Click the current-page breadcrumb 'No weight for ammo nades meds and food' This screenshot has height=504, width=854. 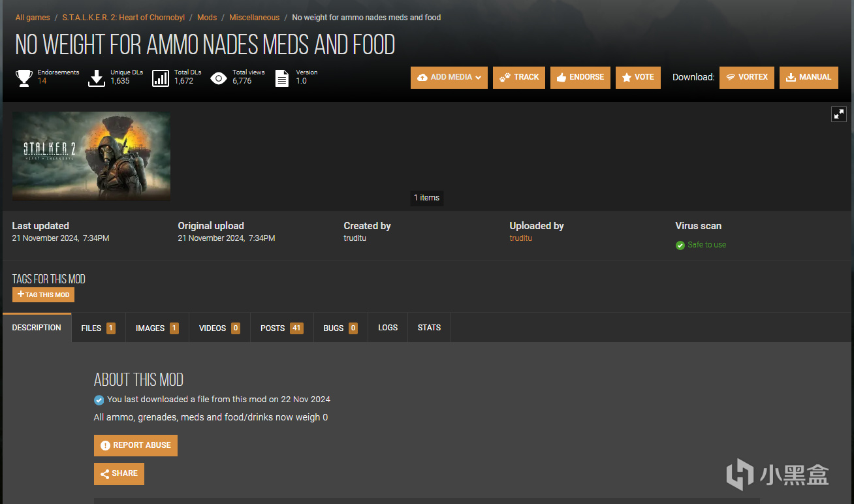tap(366, 18)
